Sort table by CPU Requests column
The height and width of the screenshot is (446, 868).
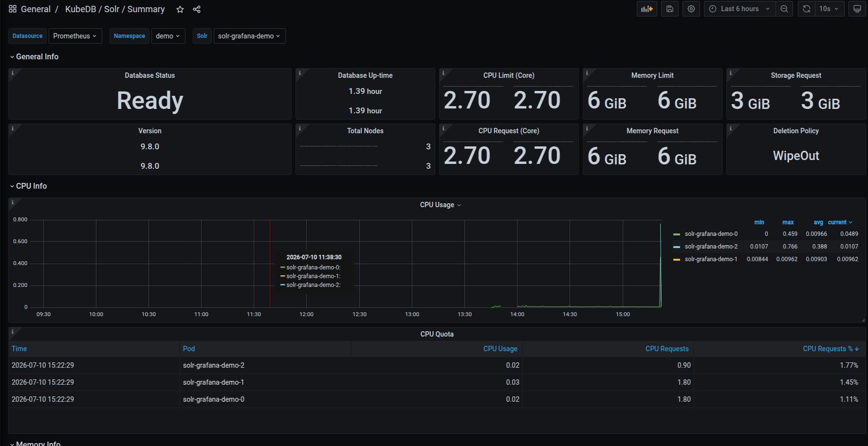point(667,349)
